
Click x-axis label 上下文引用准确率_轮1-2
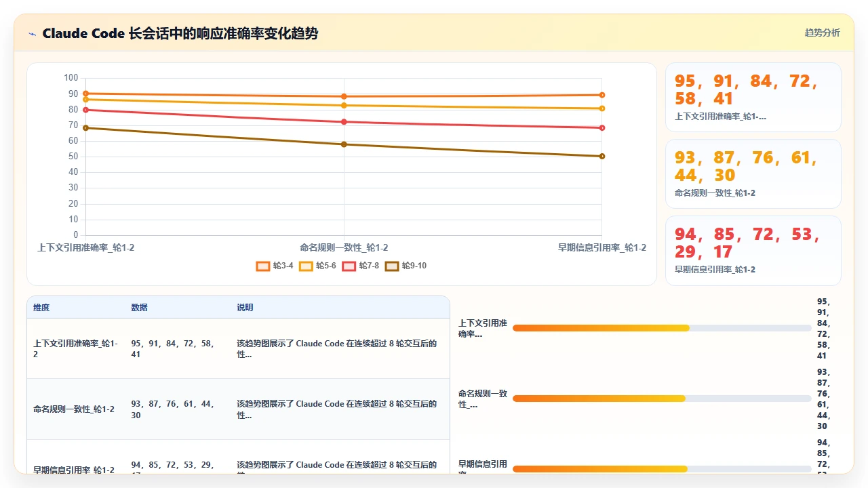pyautogui.click(x=86, y=248)
